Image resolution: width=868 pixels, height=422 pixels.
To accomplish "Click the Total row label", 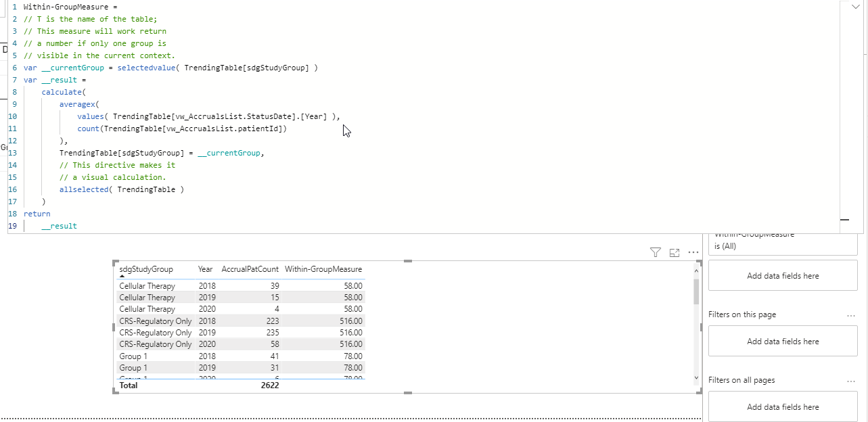I will pos(129,385).
